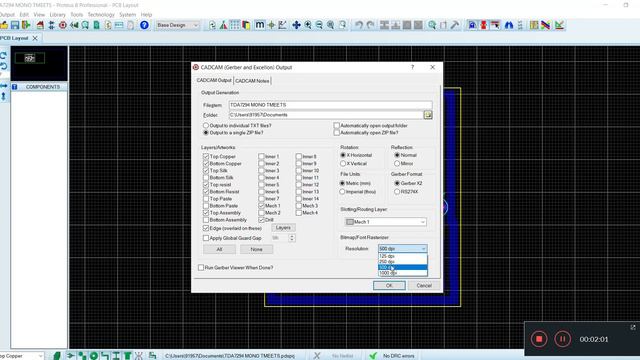Screen dimensions: 640x360
Task: Open the help question mark icon
Action: coord(144,25)
